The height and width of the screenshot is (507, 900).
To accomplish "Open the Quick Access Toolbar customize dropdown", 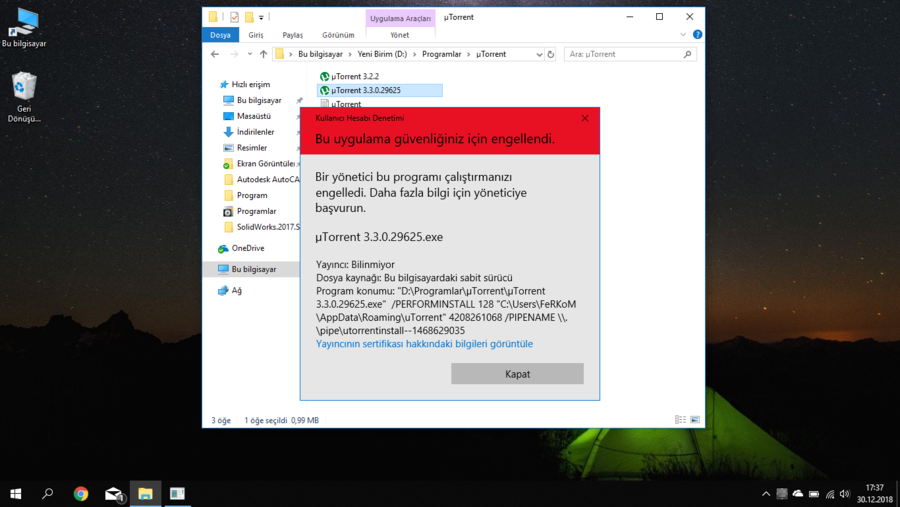I will (261, 18).
